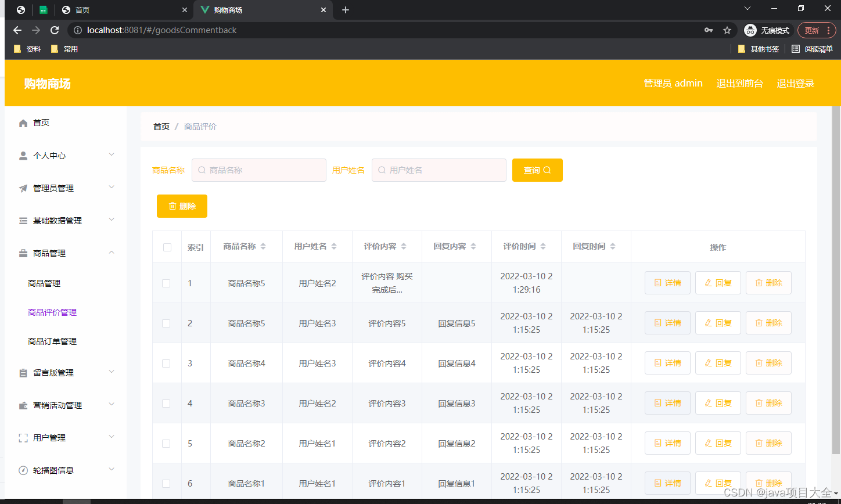Open the 商品管理 submenu item
Screen dimensions: 841x504
tap(44, 283)
